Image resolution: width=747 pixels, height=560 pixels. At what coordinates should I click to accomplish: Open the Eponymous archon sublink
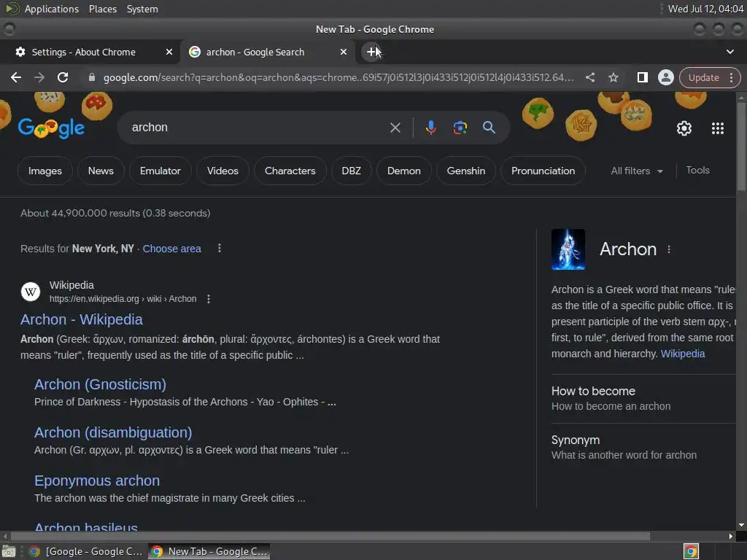(x=97, y=481)
